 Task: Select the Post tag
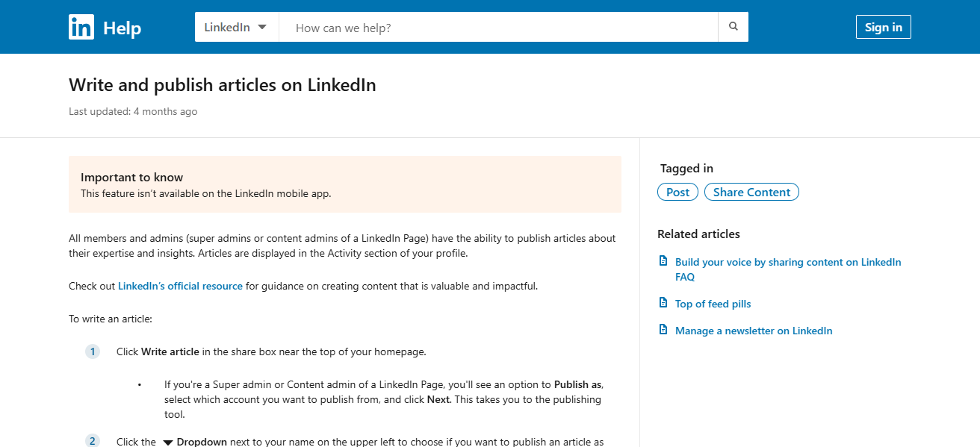pyautogui.click(x=678, y=192)
